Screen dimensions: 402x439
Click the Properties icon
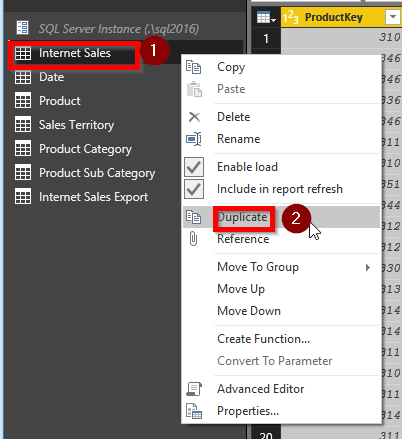[194, 411]
